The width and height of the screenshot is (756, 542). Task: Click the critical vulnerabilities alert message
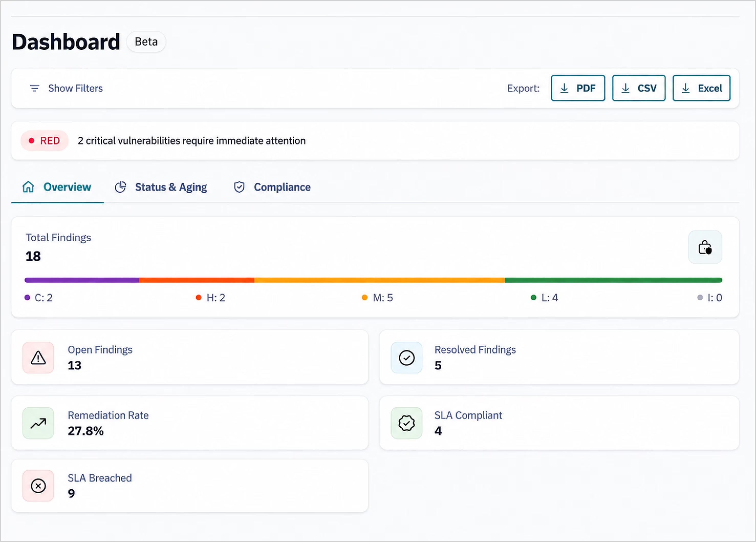[x=192, y=141]
